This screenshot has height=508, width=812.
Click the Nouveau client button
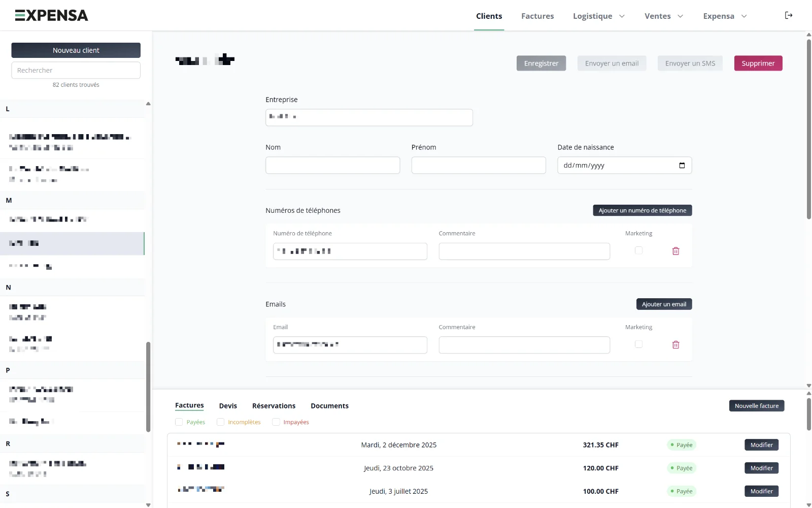[76, 50]
